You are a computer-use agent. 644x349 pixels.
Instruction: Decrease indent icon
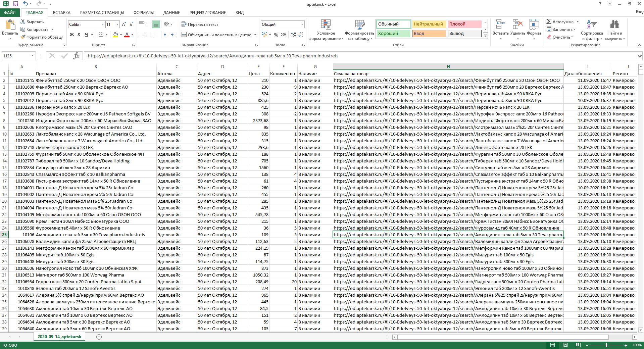[x=166, y=35]
